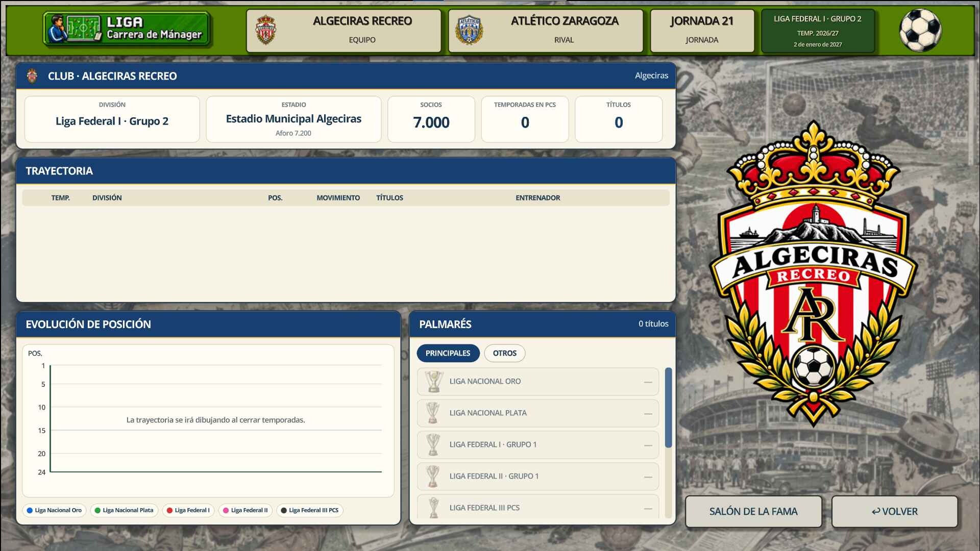Click trophy icon for Liga Federal II Grupo 1
The width and height of the screenshot is (980, 551).
[433, 477]
